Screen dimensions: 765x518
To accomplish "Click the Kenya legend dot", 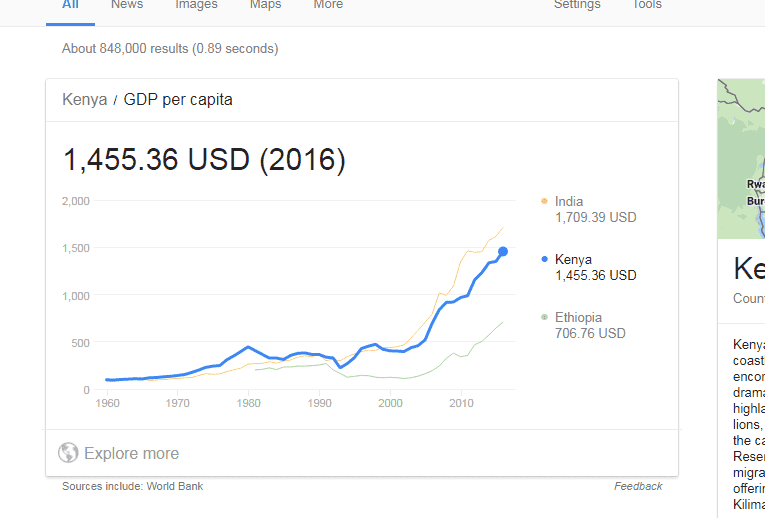I will click(544, 260).
